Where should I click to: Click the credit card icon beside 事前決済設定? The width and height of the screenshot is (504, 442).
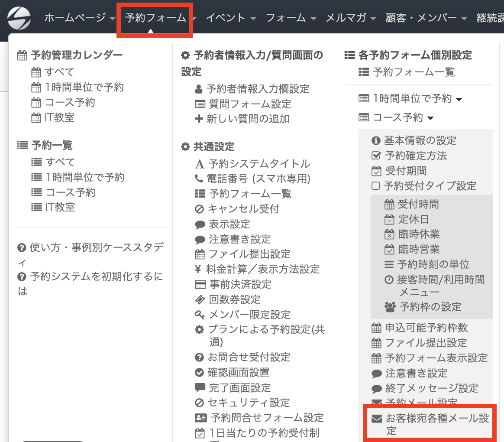(200, 284)
